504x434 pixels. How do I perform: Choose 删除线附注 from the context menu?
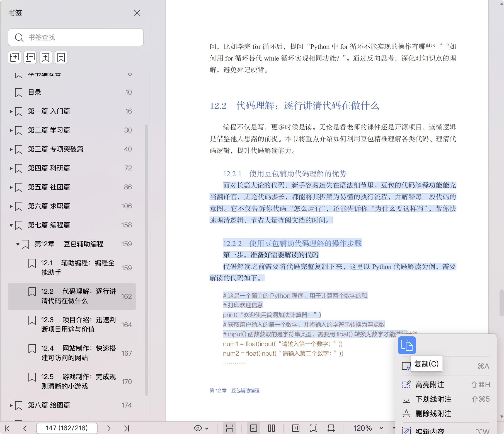[x=446, y=414]
